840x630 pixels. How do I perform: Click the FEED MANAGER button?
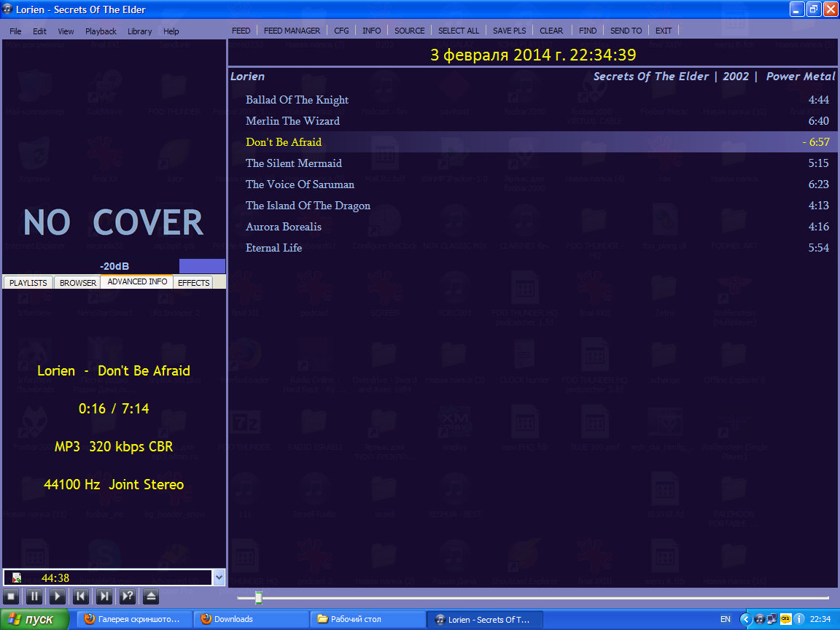[x=292, y=31]
